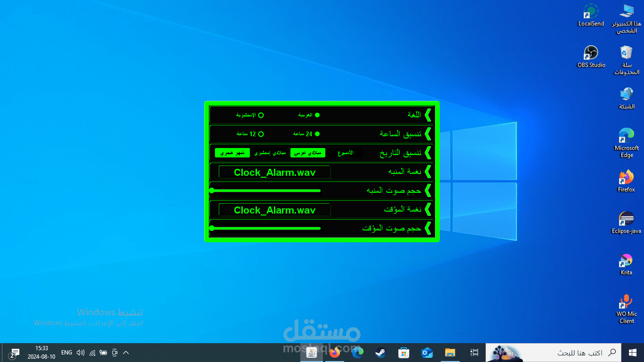Open the taskbar clock showing 15:33
This screenshot has height=362, width=644.
pos(41,353)
